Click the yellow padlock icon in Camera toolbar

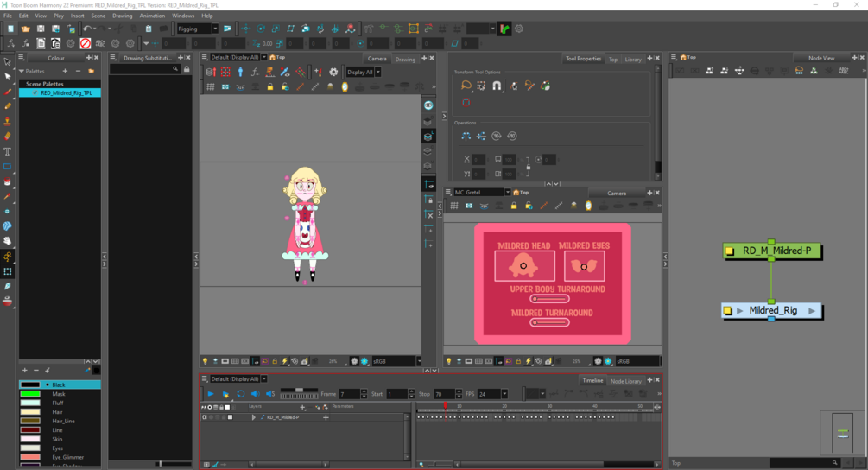[270, 87]
